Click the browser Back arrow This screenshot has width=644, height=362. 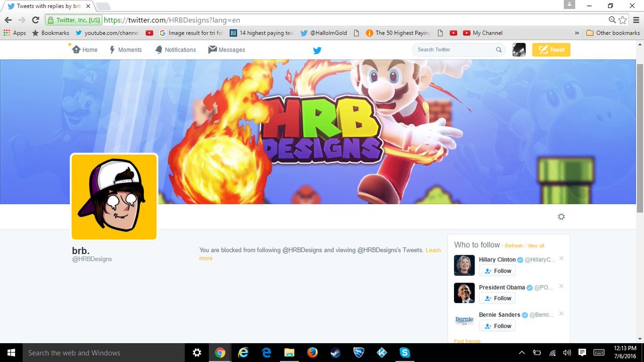tap(8, 20)
